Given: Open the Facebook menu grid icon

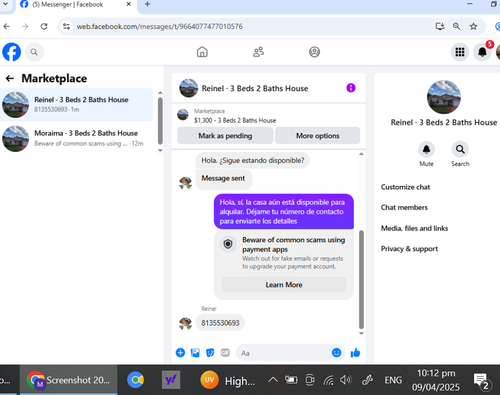Looking at the screenshot, I should (460, 52).
